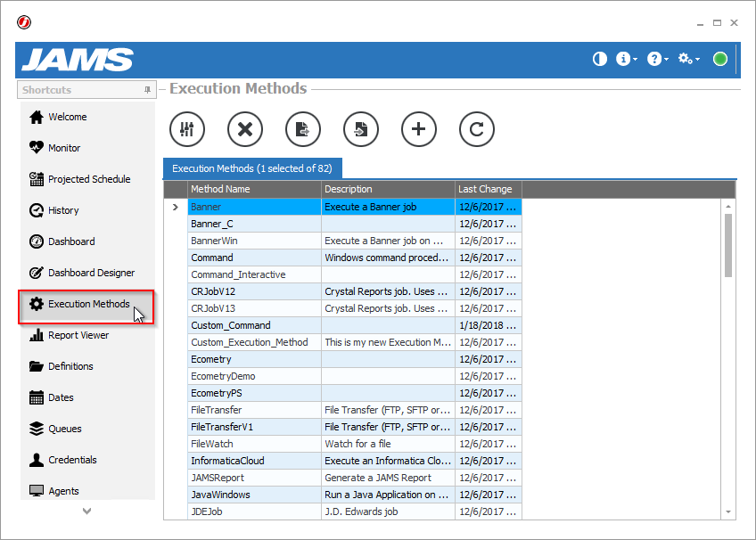Click the green connection status indicator

[719, 59]
